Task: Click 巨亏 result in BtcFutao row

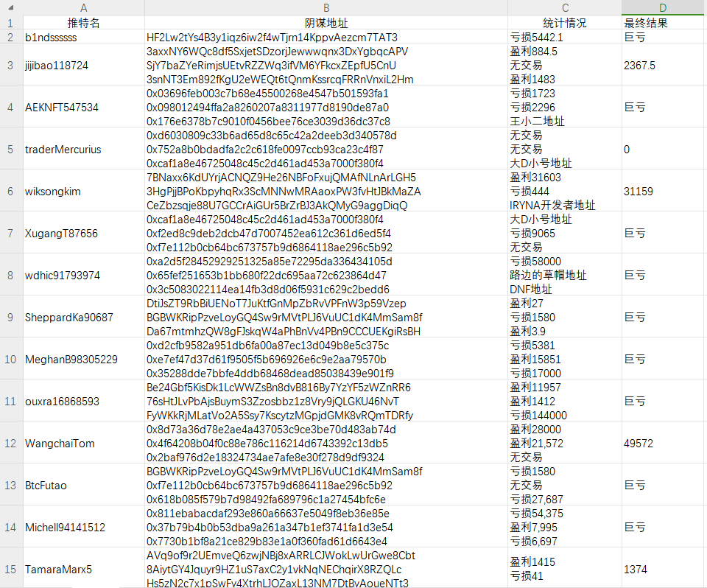Action: (x=662, y=485)
